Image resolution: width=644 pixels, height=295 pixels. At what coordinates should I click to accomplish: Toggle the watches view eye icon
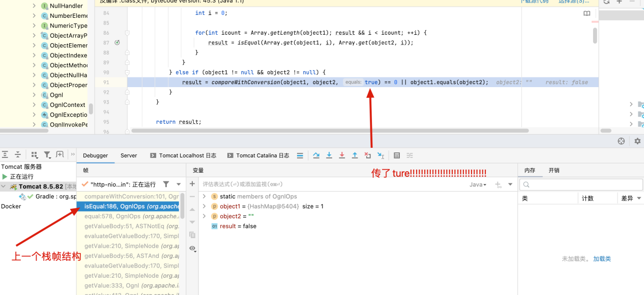pyautogui.click(x=192, y=249)
